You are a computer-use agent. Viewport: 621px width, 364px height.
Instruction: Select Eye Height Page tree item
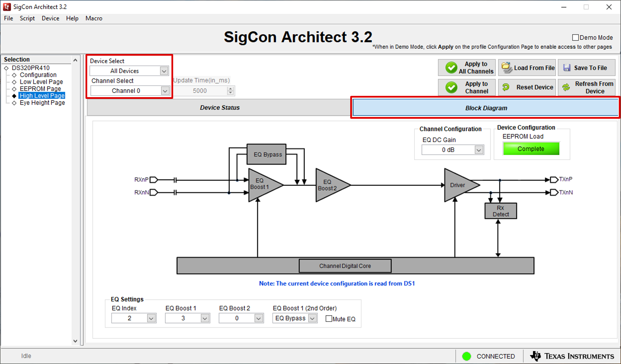tap(42, 103)
